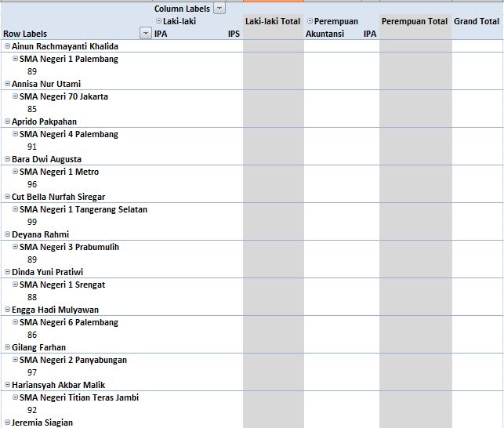504x428 pixels.
Task: Select the school SMA Negeri 70 Jakarta
Action: click(63, 96)
